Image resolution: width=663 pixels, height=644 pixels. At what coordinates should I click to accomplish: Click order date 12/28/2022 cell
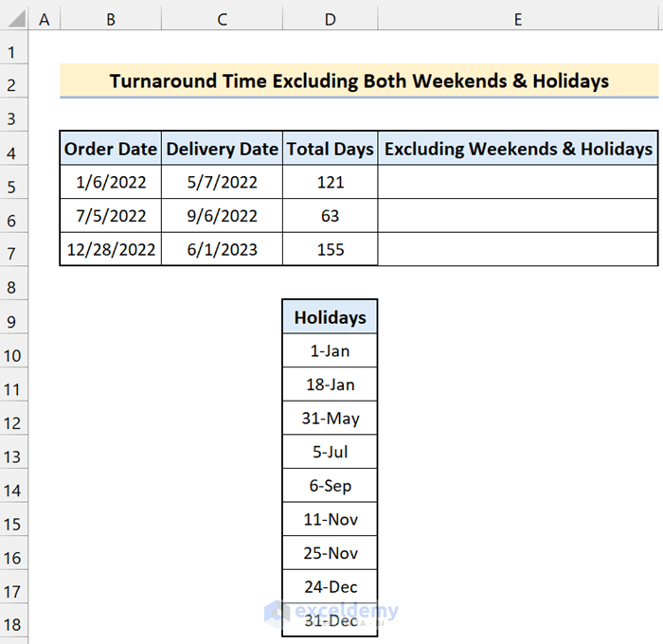point(111,249)
